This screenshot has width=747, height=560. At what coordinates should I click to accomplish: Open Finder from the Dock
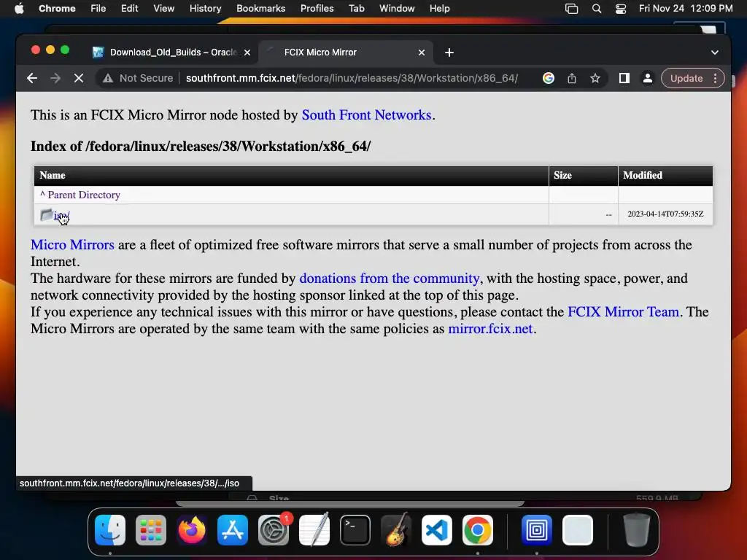tap(110, 530)
